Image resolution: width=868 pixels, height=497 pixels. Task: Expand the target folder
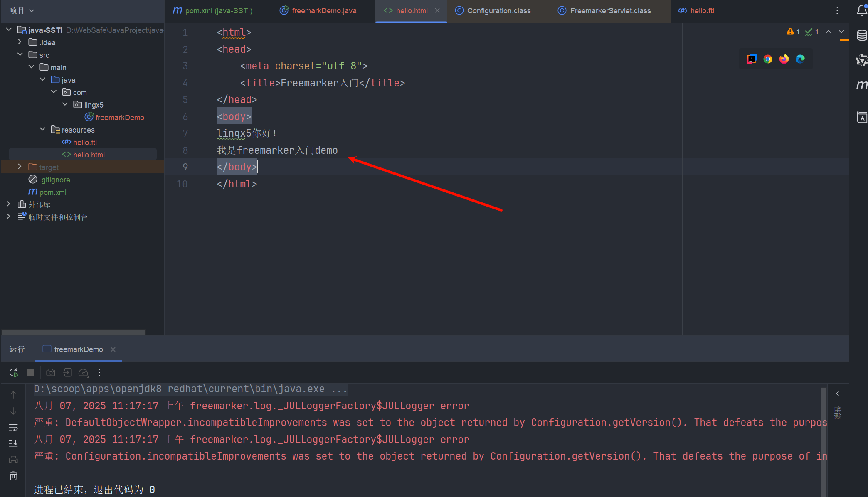[20, 167]
